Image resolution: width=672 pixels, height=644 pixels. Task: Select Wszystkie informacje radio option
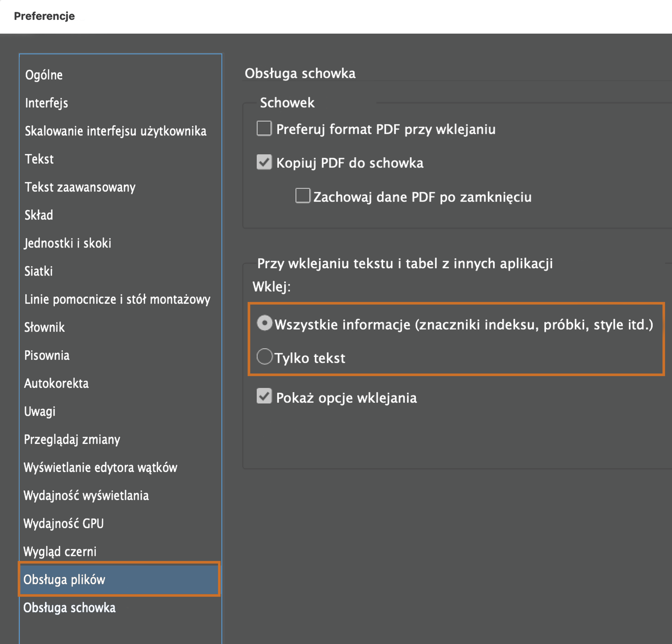264,323
